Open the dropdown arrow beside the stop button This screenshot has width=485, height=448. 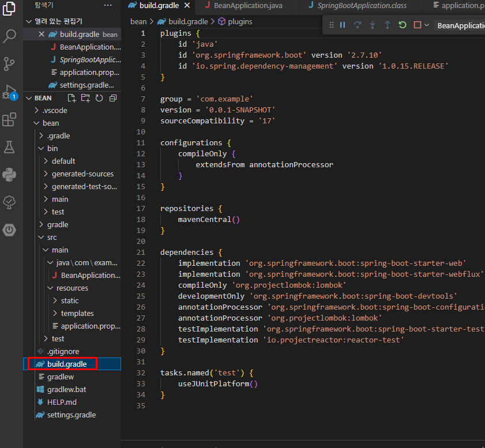pos(427,25)
